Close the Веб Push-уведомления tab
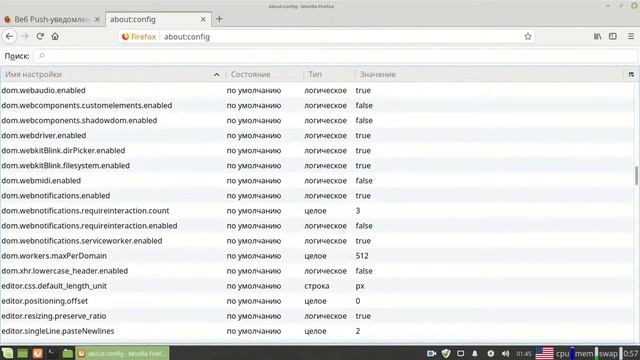Screen dimensions: 640x360 pyautogui.click(x=97, y=19)
